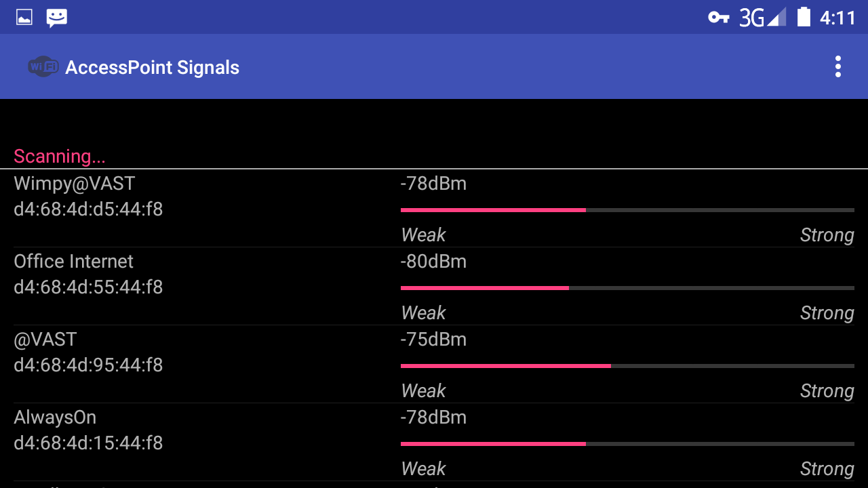Tap the Scanning... status text
Image resolution: width=868 pixels, height=488 pixels.
60,157
